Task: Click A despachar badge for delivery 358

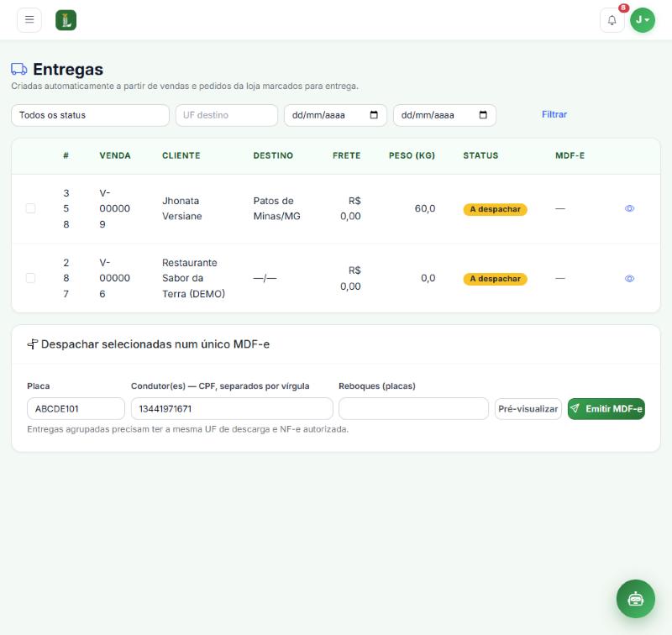Action: pyautogui.click(x=495, y=209)
